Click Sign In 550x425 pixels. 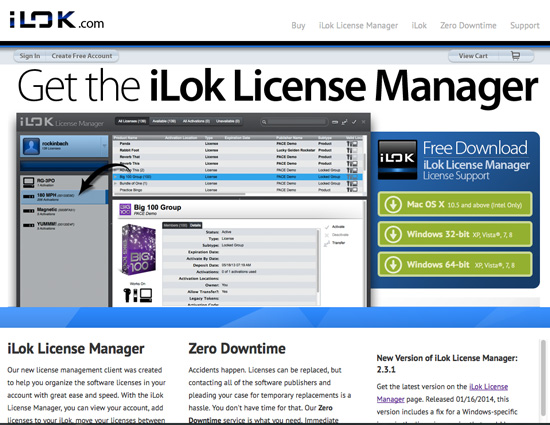30,56
